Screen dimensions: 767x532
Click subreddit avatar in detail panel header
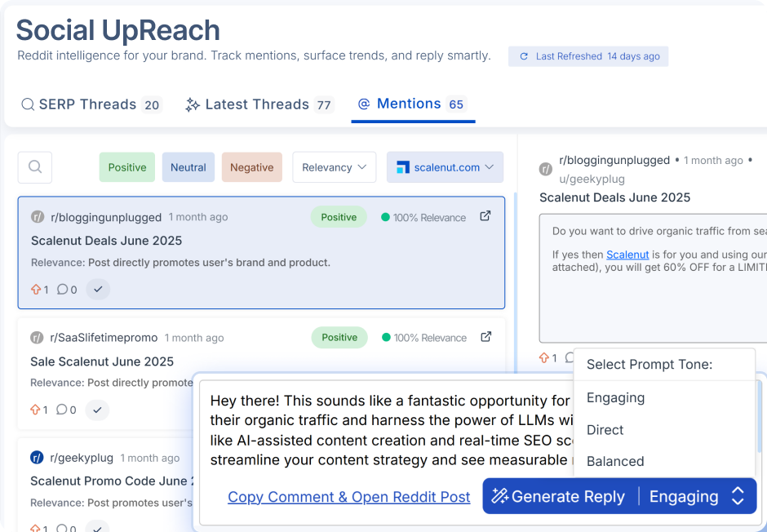coord(546,169)
